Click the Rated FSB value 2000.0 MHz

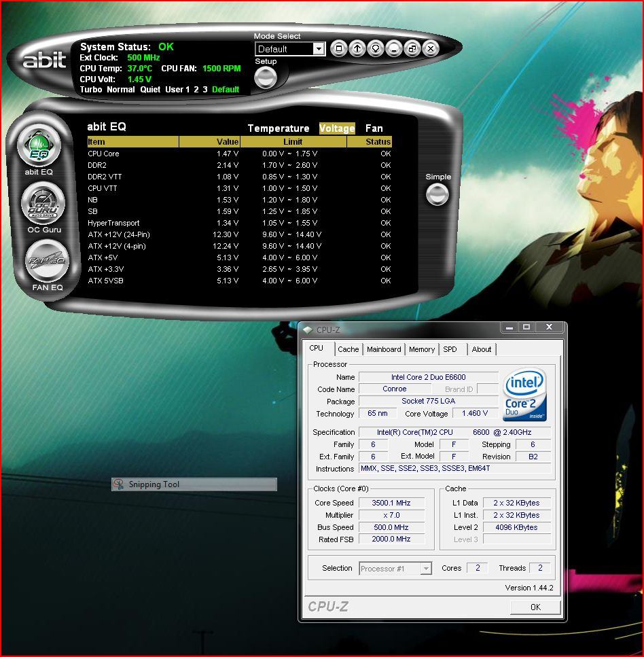click(391, 539)
